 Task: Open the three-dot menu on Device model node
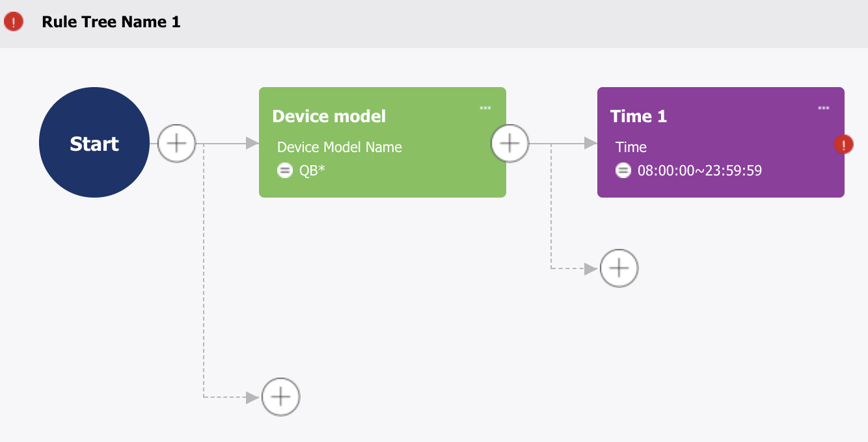[485, 108]
